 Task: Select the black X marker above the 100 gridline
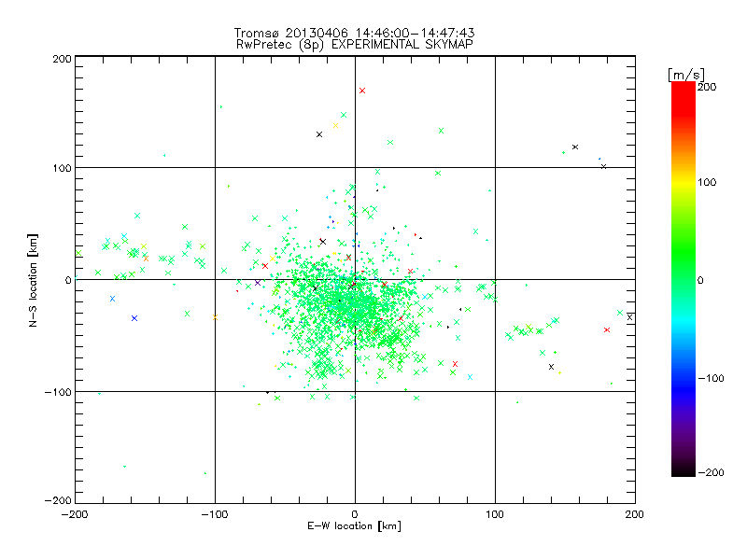click(x=575, y=147)
